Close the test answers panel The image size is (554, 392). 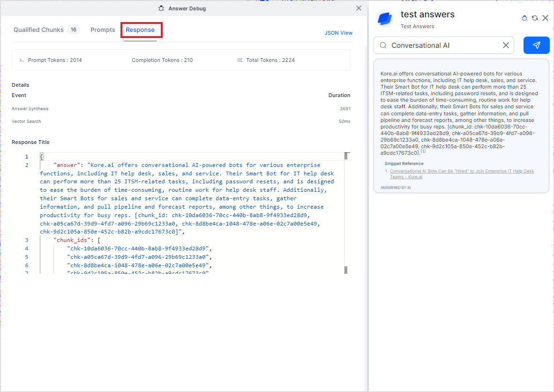(545, 18)
